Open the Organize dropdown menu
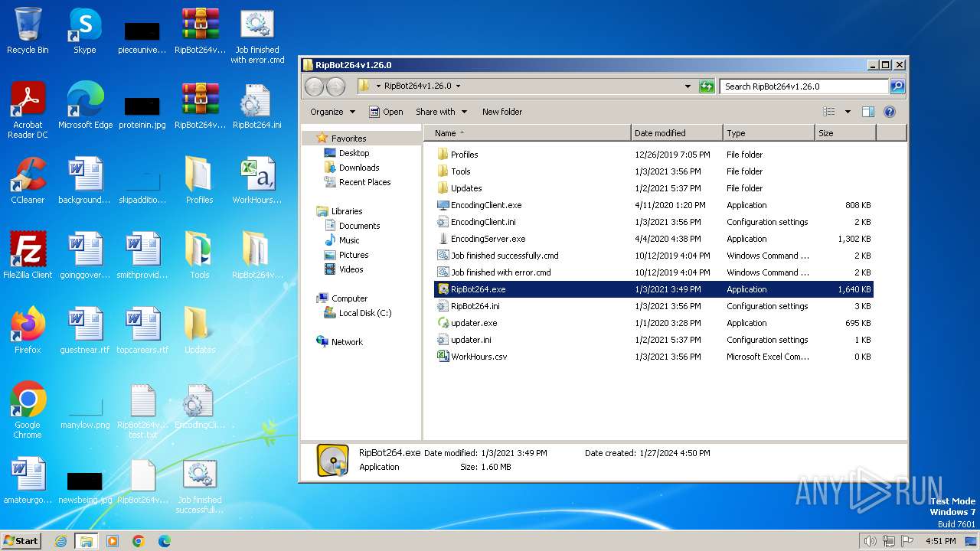Screen dimensions: 980x551 click(332, 112)
